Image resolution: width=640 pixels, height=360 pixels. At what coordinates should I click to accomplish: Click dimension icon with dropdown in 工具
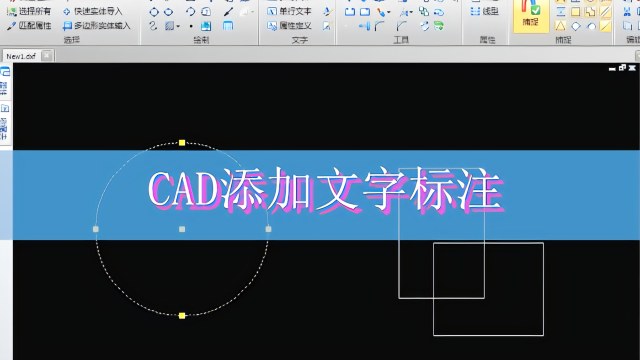pos(404,12)
